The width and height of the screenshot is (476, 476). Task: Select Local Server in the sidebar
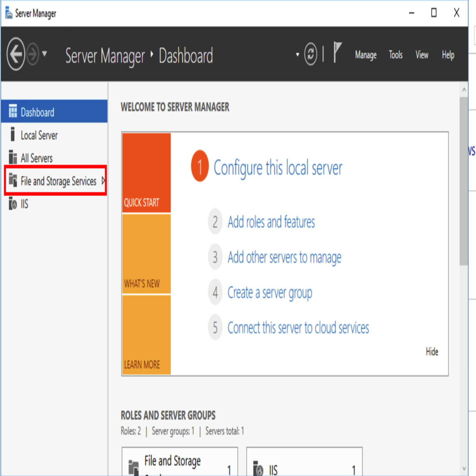click(54, 135)
